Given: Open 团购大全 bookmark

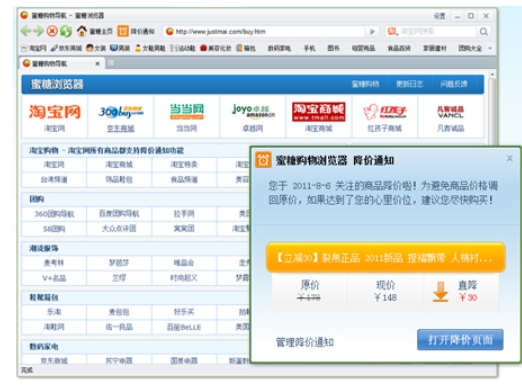Looking at the screenshot, I should tap(470, 48).
